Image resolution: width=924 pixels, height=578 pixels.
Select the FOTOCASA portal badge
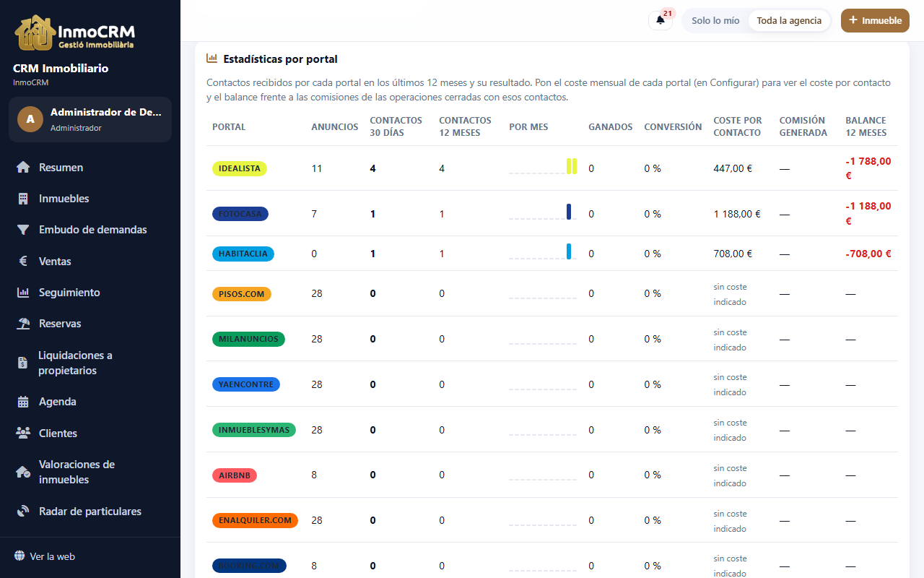click(240, 214)
